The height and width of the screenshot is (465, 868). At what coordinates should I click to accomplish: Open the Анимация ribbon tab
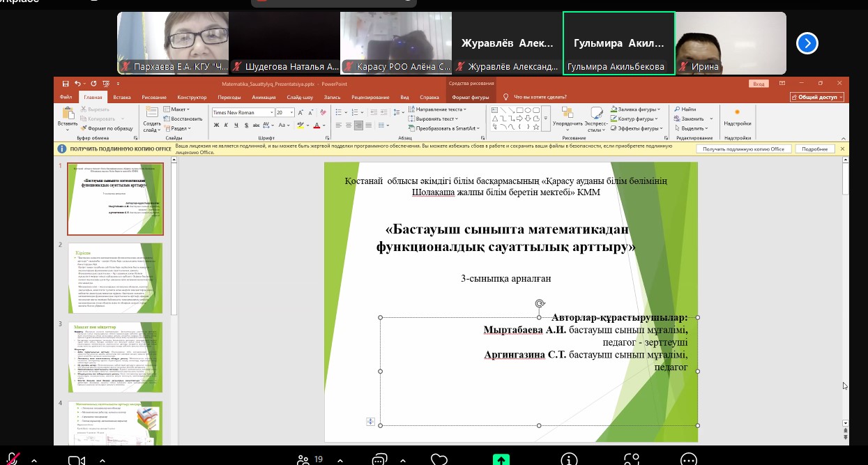pyautogui.click(x=264, y=98)
